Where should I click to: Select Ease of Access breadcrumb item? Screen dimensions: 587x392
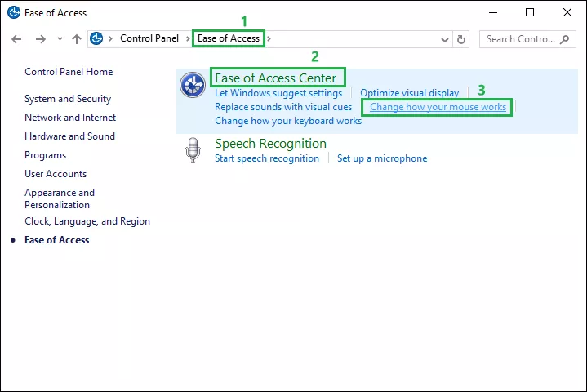pyautogui.click(x=229, y=38)
